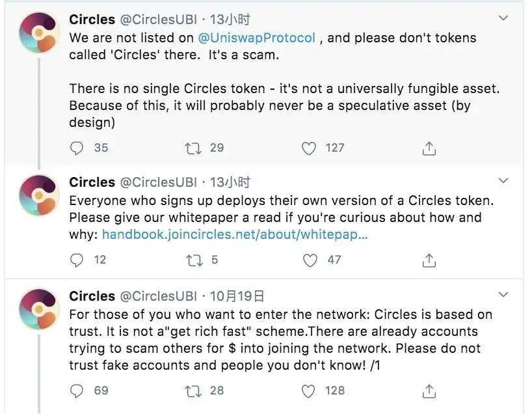Viewport: 532px width, 414px height.
Task: Retweet the tweet with 28 retweets
Action: 193,391
